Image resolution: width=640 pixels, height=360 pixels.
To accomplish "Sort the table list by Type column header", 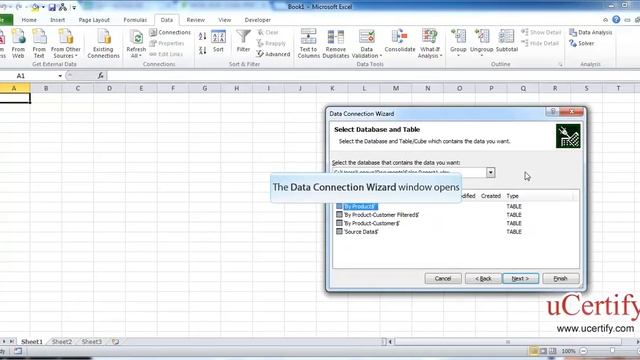I will [512, 196].
